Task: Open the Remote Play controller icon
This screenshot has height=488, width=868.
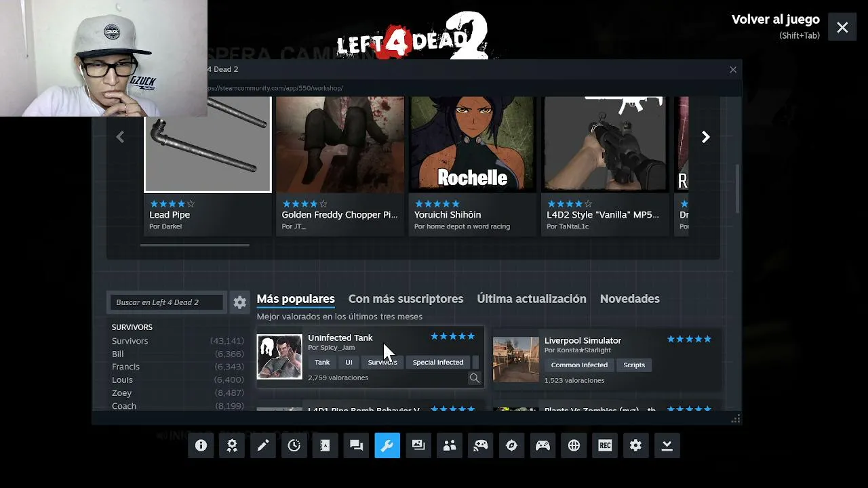Action: [481, 445]
